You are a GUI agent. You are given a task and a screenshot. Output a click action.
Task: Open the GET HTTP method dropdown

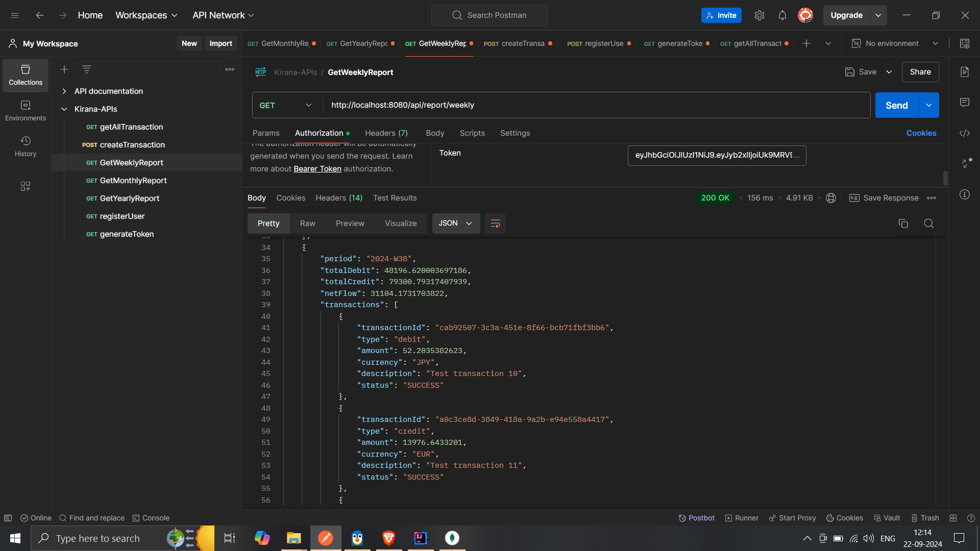click(x=286, y=105)
